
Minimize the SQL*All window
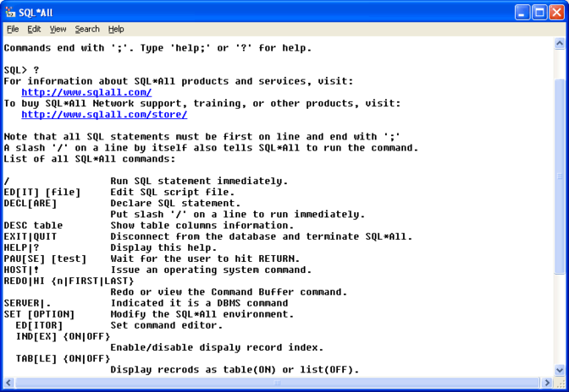pos(522,12)
